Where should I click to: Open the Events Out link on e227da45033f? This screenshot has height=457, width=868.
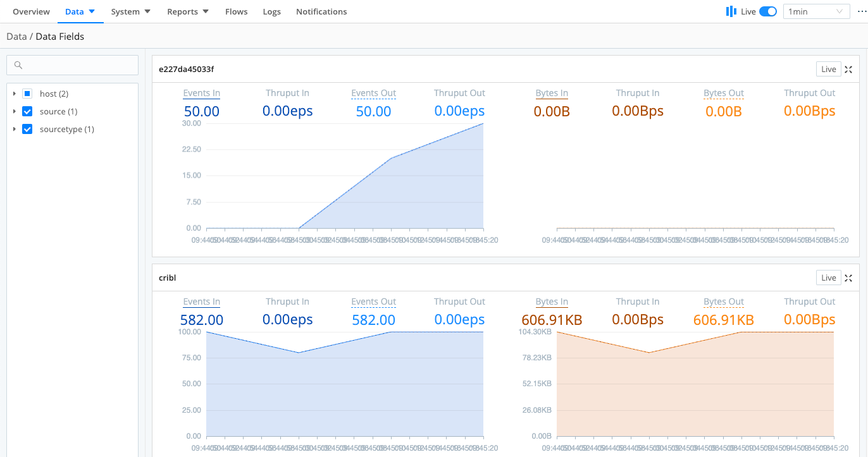point(373,93)
